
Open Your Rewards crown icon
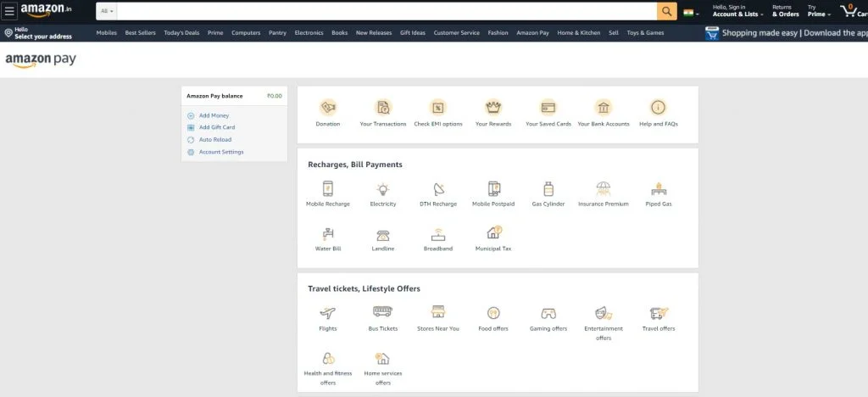pyautogui.click(x=493, y=107)
